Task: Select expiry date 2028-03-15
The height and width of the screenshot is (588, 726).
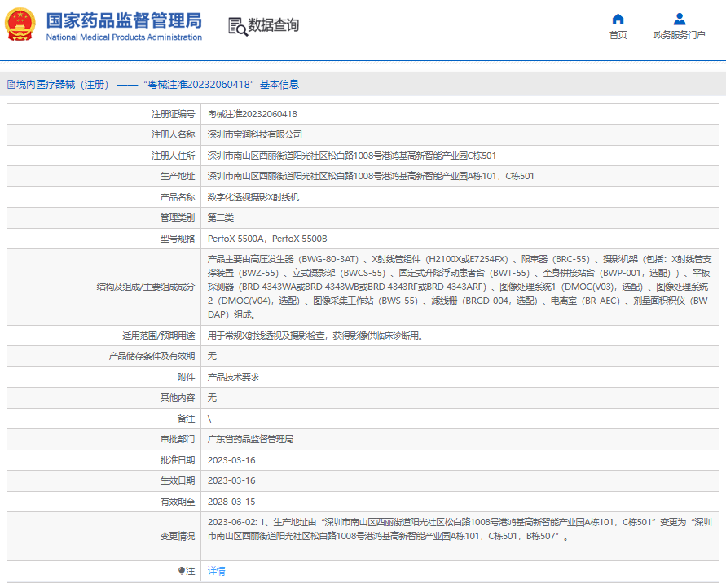Action: (x=231, y=502)
